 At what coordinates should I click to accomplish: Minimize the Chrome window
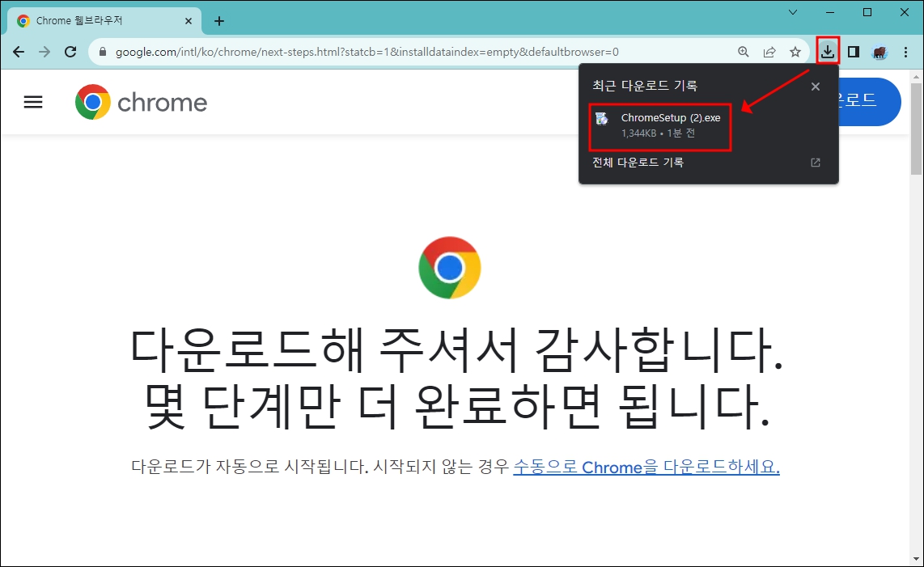[830, 12]
